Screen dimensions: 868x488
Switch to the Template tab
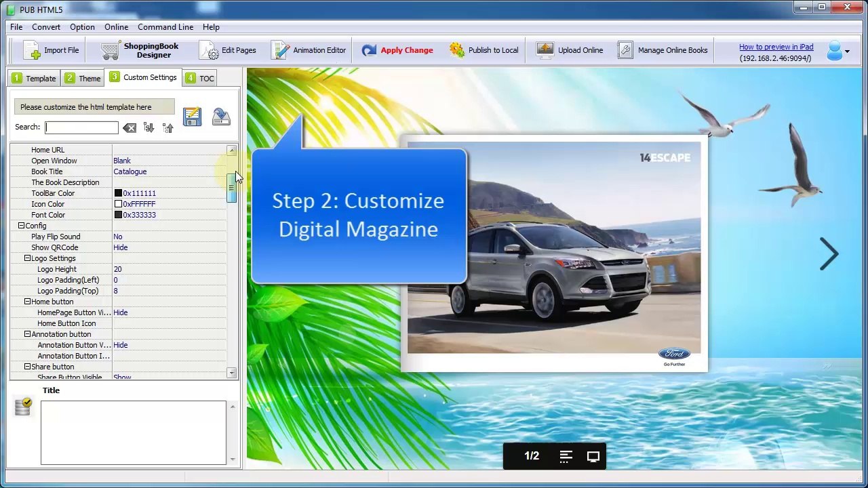pyautogui.click(x=34, y=79)
